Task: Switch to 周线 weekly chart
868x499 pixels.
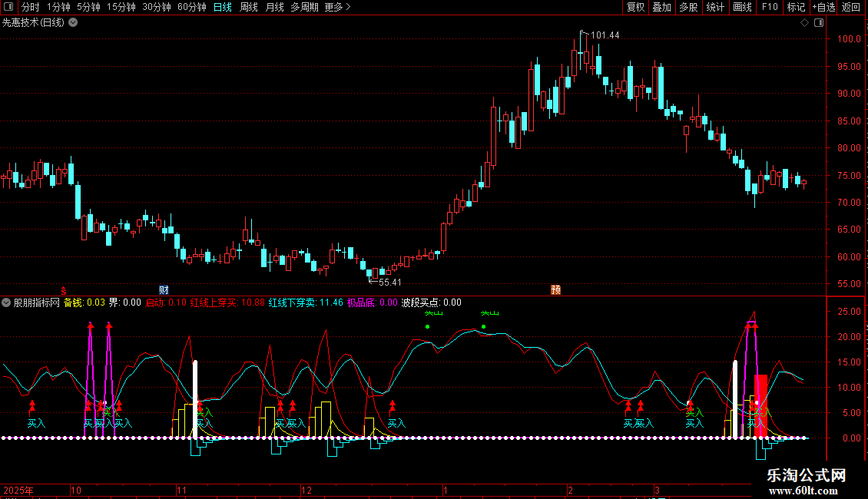Action: pyautogui.click(x=249, y=7)
